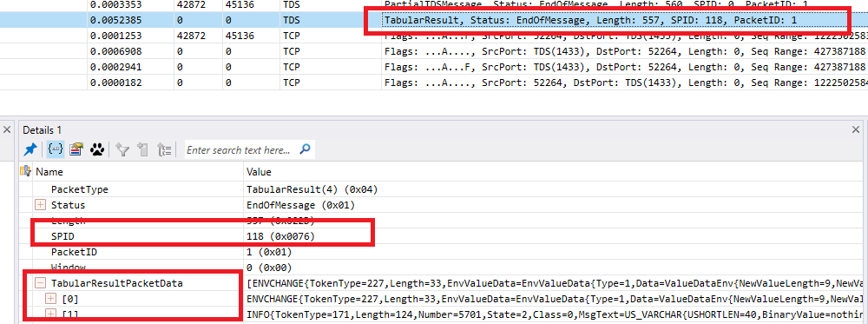
Task: Select the row with time 0.0000182
Action: click(434, 83)
